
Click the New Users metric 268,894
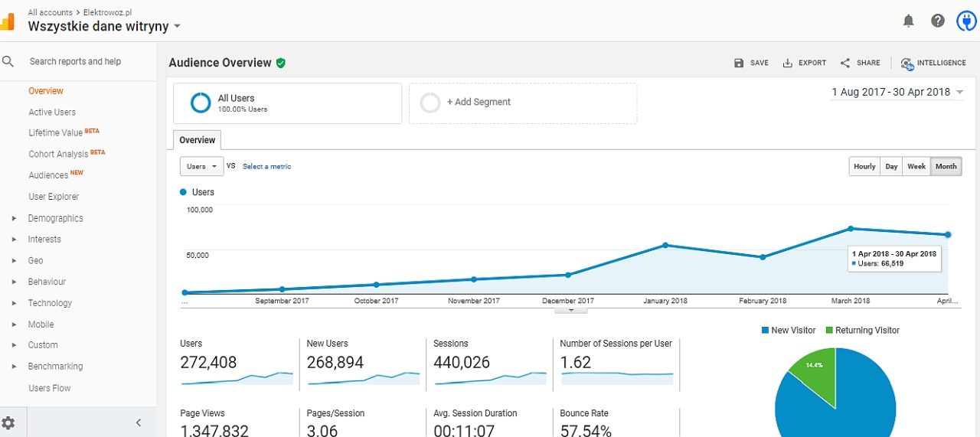coord(335,363)
